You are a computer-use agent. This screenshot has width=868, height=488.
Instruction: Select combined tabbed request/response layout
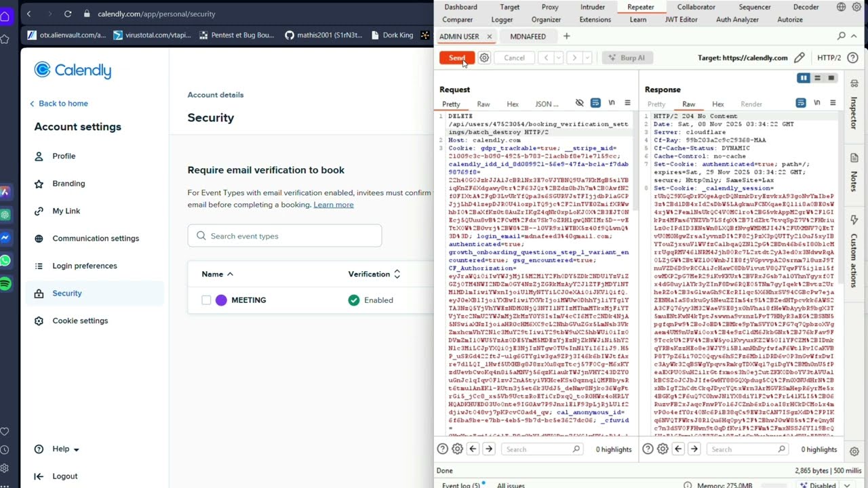831,78
